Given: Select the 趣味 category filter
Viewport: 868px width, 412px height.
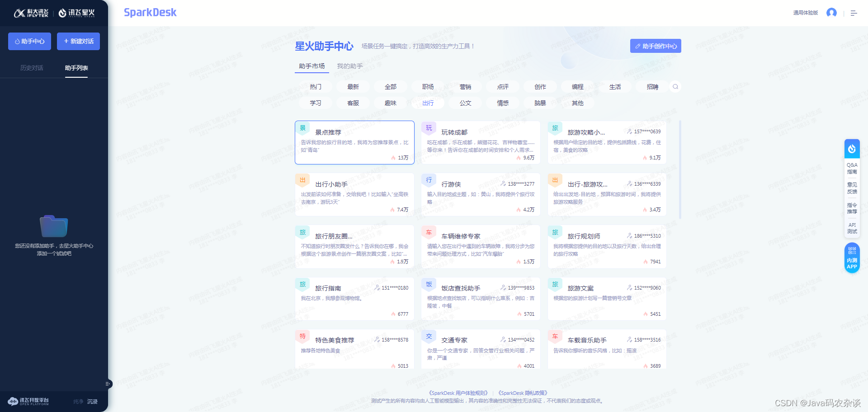Looking at the screenshot, I should click(x=391, y=103).
